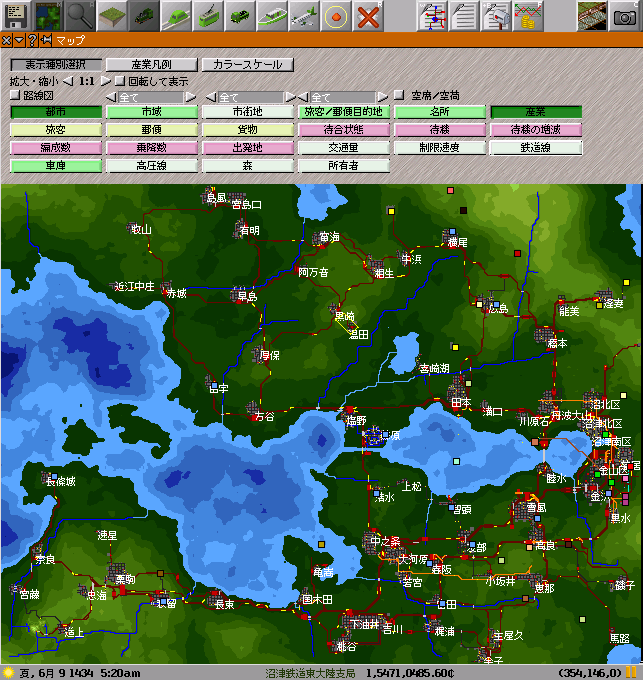Click the 待合状態 map mode button
The width and height of the screenshot is (643, 680).
click(344, 130)
